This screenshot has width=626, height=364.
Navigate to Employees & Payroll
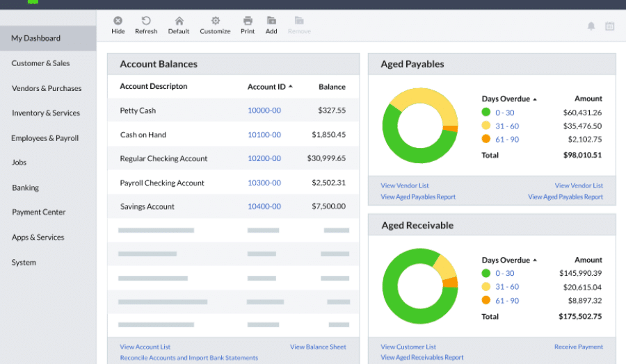(x=45, y=138)
